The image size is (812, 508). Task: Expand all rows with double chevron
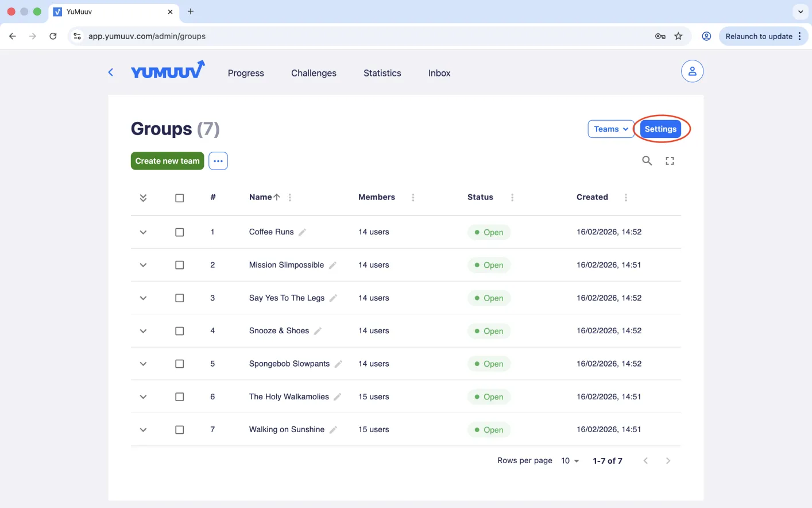pos(143,198)
